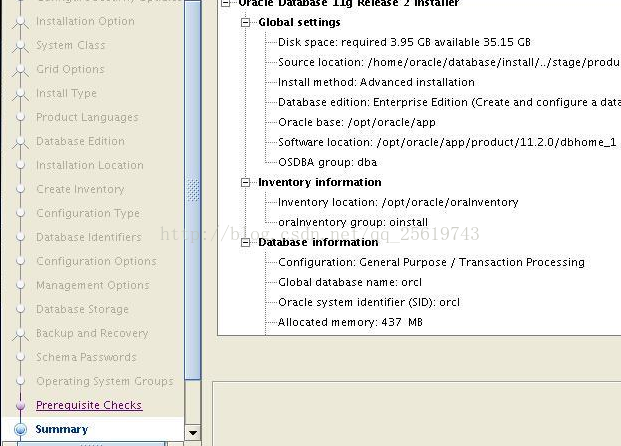The height and width of the screenshot is (446, 621).
Task: Select 'Oracle system identifier (SID): orcl' row
Action: click(369, 303)
